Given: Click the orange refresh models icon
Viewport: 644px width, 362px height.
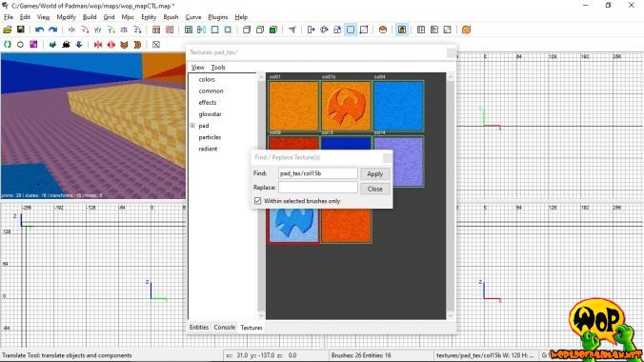Looking at the screenshot, I should pyautogui.click(x=466, y=30).
